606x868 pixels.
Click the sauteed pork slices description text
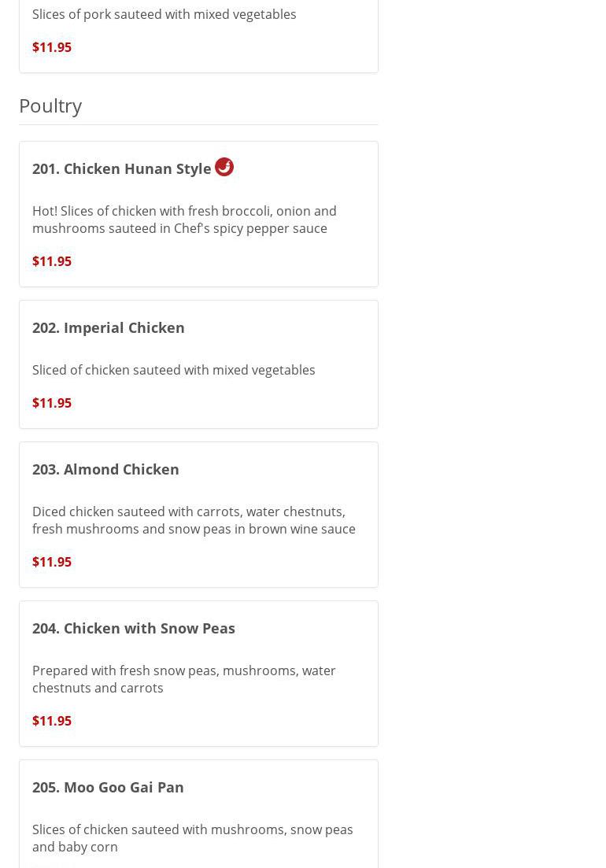pos(164,14)
